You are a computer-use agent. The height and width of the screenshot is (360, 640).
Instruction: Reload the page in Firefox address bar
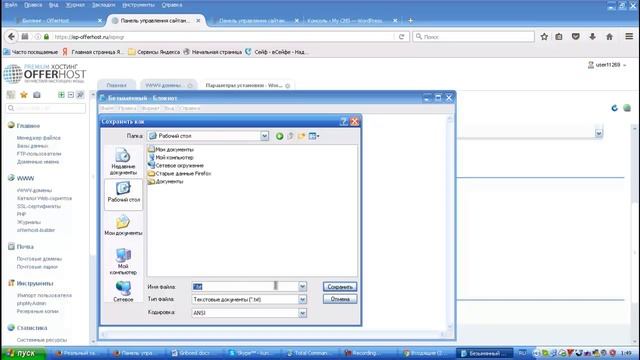pos(401,37)
